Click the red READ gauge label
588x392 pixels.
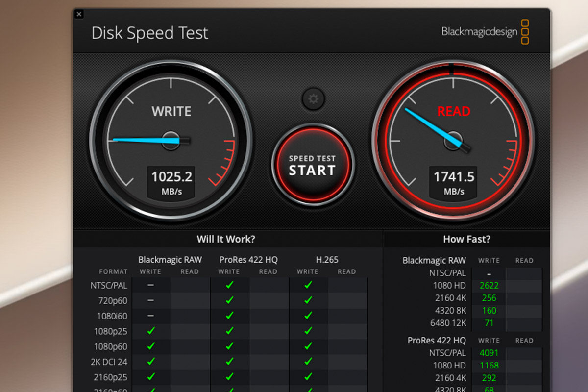point(454,111)
